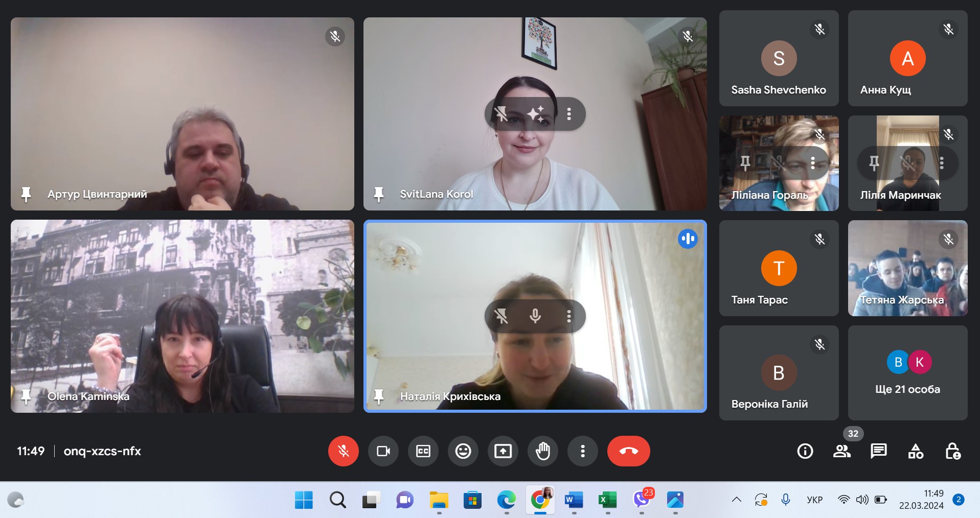Click the Present now screen-share icon
This screenshot has height=518, width=980.
[503, 451]
